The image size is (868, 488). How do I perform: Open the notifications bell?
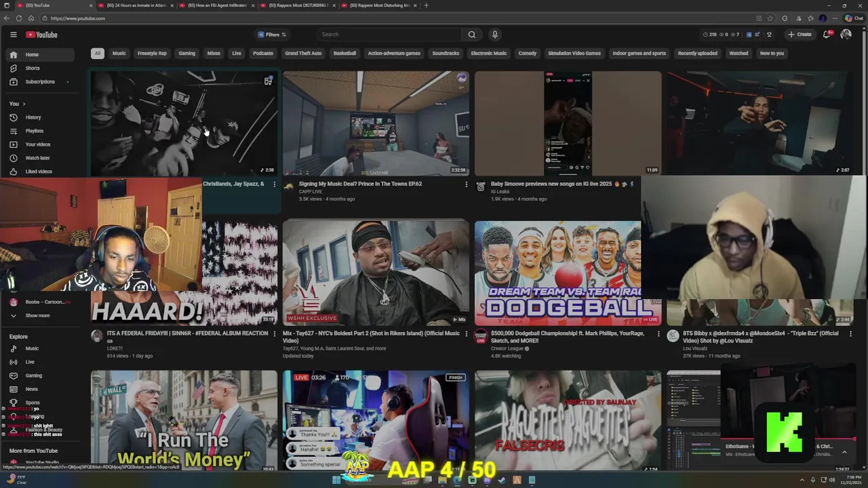(827, 35)
